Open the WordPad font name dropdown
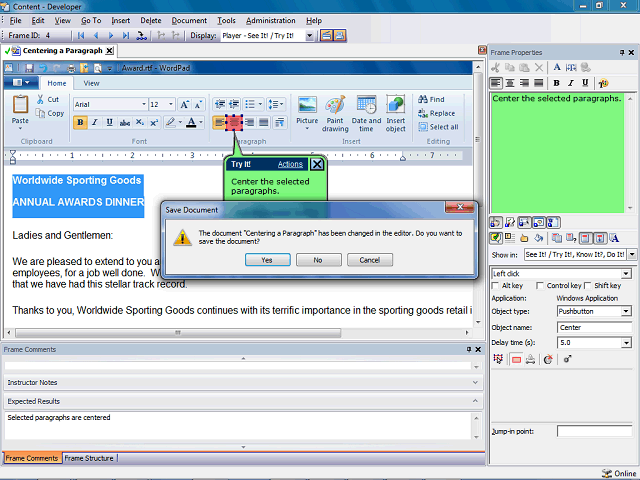Viewport: 640px width, 480px height. [x=144, y=104]
